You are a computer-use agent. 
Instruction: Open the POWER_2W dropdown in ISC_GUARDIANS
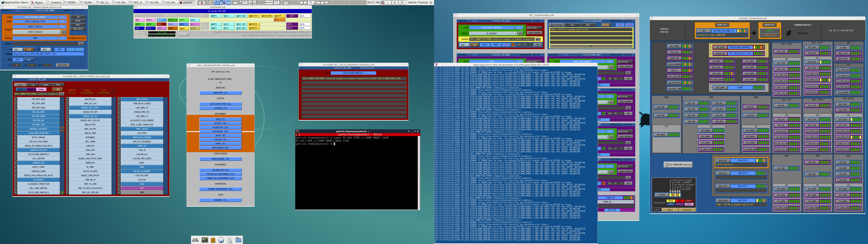616,202
